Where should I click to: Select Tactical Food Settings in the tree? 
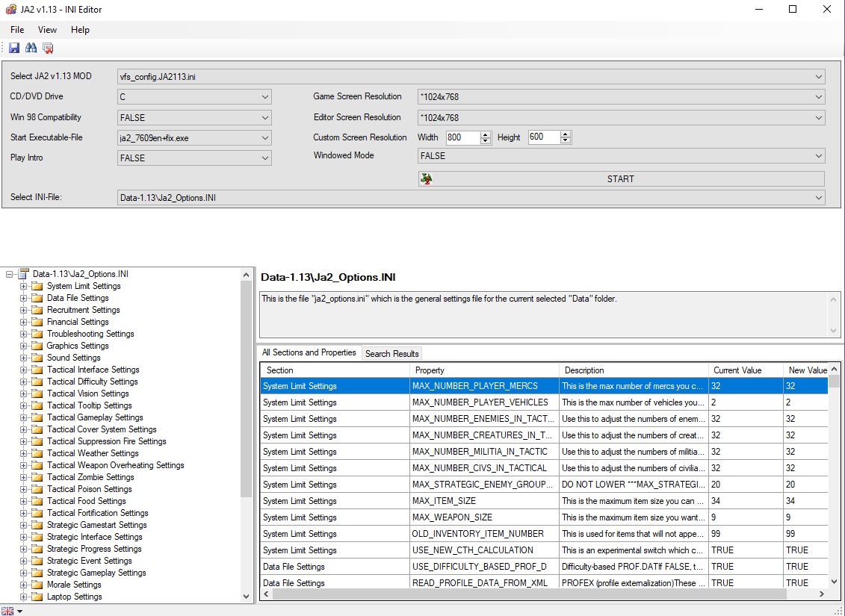click(x=86, y=501)
